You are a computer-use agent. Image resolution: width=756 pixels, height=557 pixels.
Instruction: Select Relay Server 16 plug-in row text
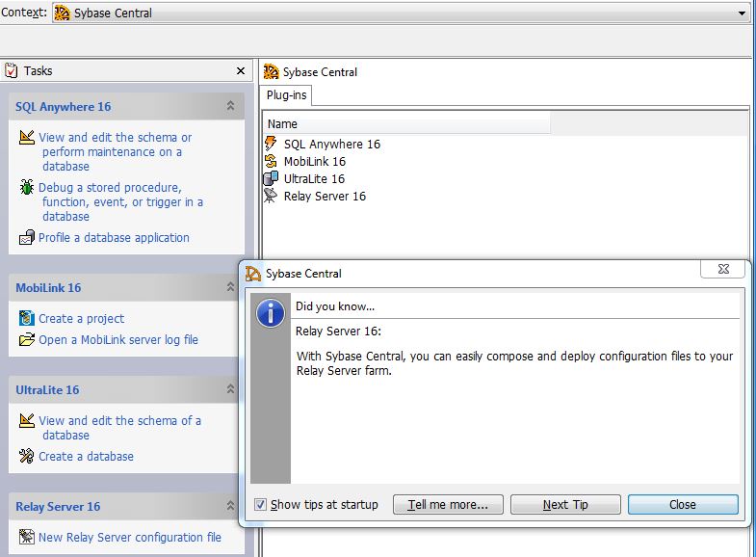(x=325, y=197)
